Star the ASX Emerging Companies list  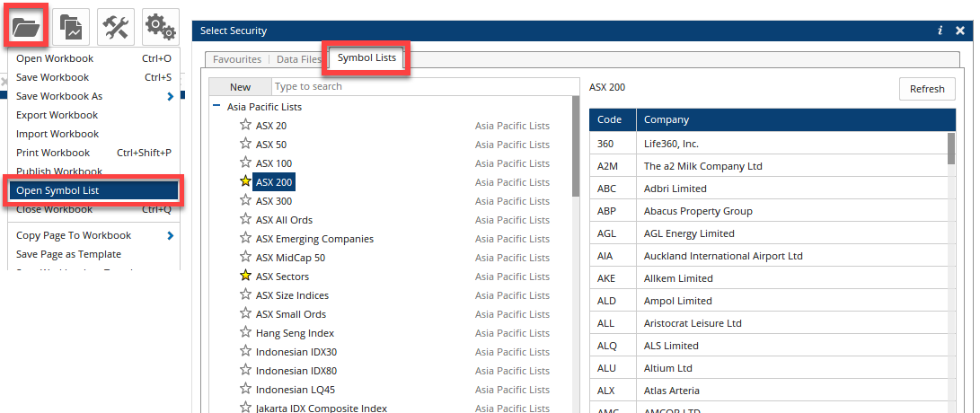pos(245,238)
